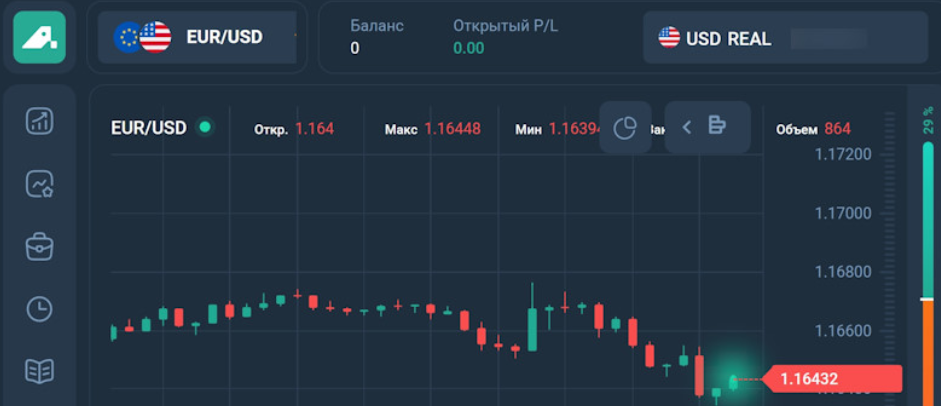This screenshot has height=406, width=941.
Task: Click the Объем 864 volume readout
Action: tap(813, 129)
